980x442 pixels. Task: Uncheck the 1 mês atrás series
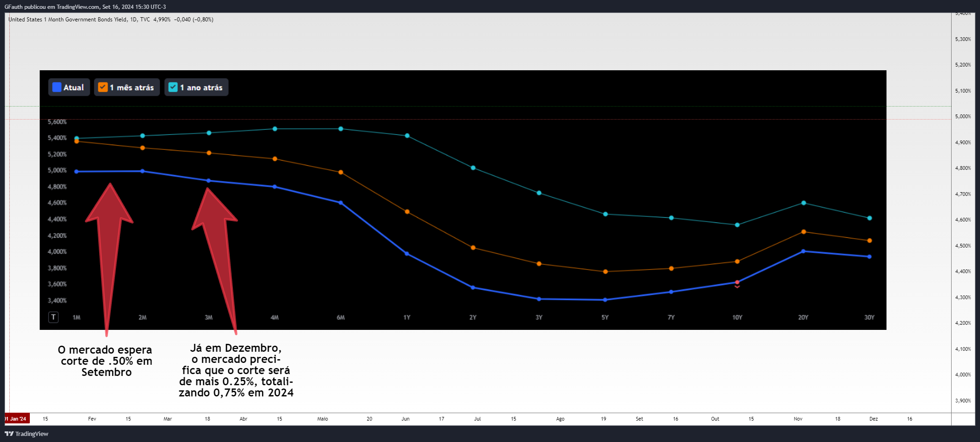coord(103,87)
